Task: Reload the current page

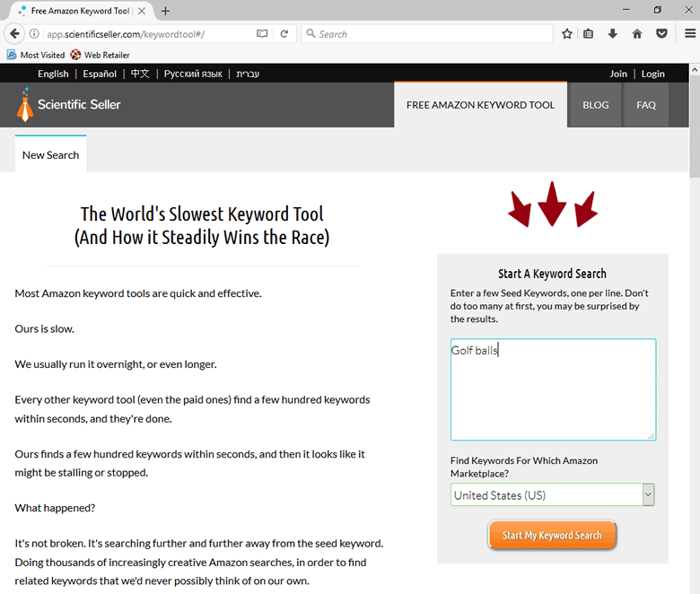Action: point(284,34)
